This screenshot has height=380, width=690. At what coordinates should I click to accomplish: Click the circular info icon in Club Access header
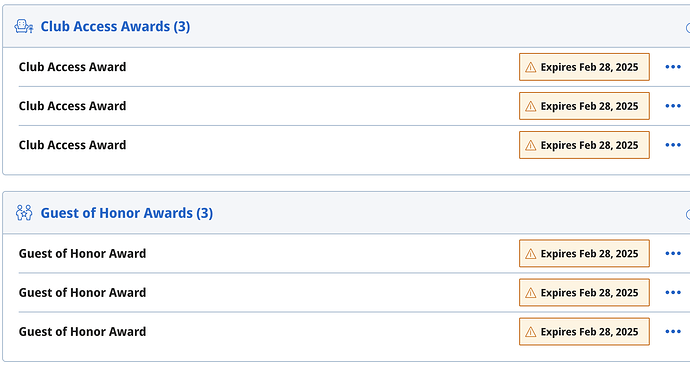coord(688,28)
